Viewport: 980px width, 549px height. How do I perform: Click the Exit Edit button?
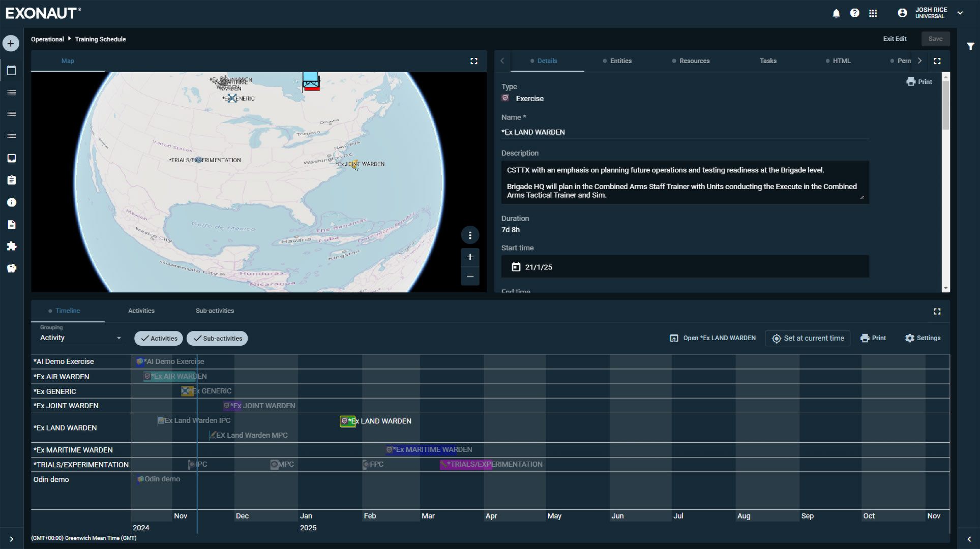[x=894, y=39]
